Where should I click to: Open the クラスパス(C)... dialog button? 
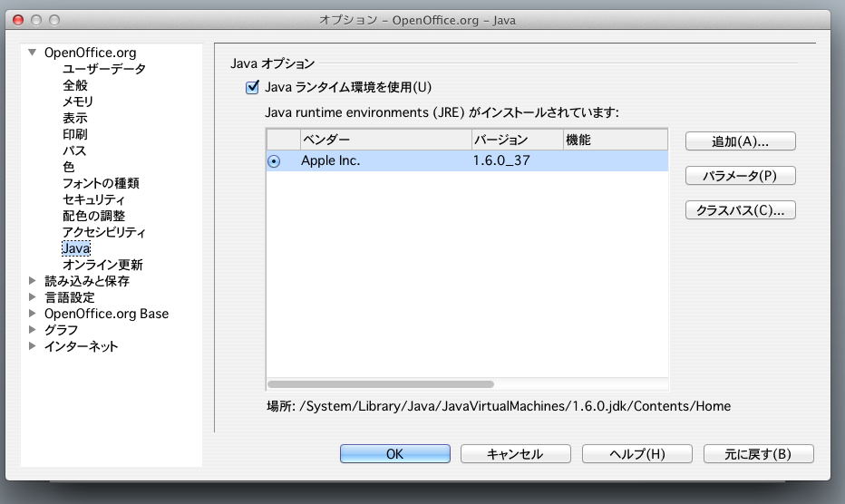[x=740, y=210]
